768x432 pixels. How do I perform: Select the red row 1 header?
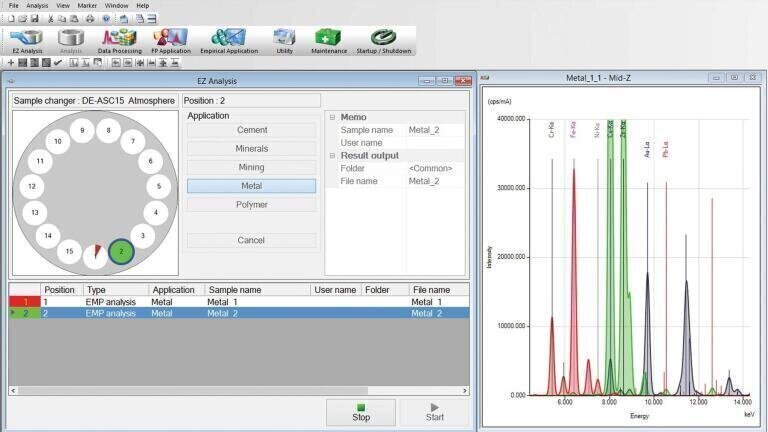pyautogui.click(x=25, y=302)
